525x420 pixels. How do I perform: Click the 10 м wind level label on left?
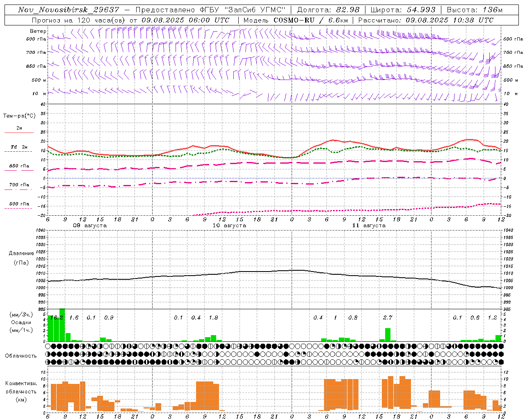pos(39,94)
